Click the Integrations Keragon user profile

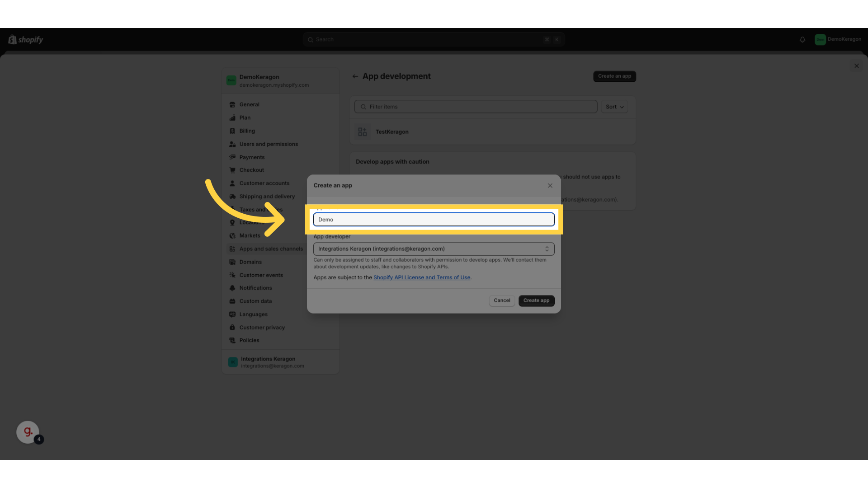point(280,362)
